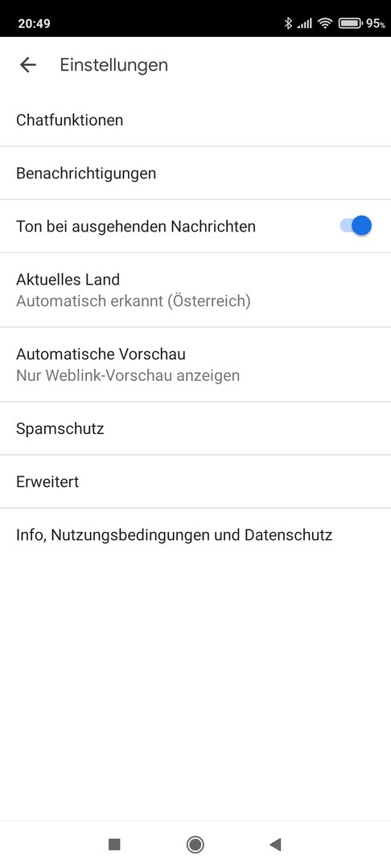Tap the Einstellungen page title
Screen dimensions: 391x868
click(x=114, y=65)
